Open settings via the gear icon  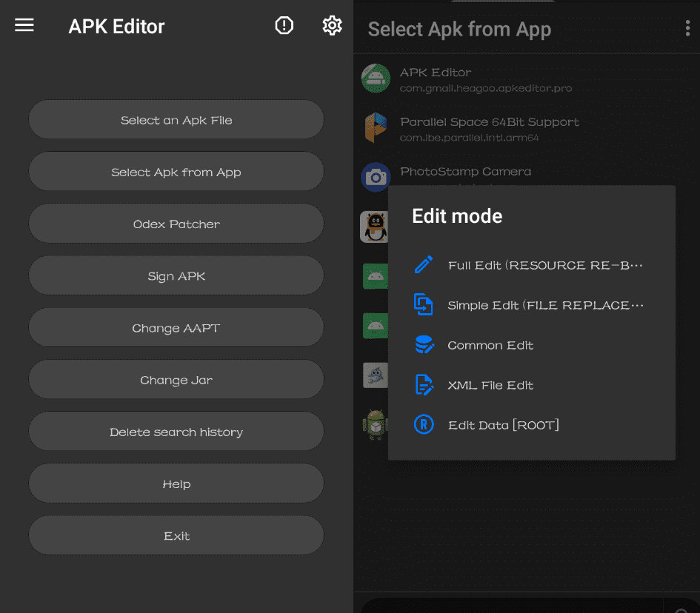point(332,25)
